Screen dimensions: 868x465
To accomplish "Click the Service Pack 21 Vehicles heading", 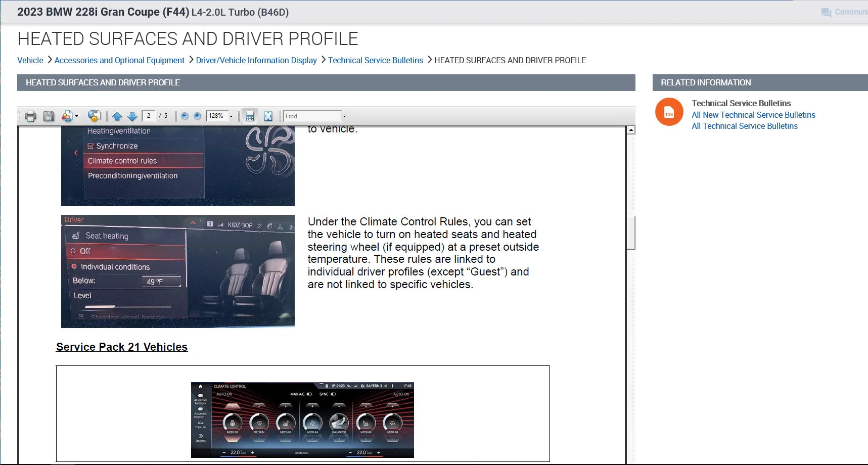I will 122,347.
